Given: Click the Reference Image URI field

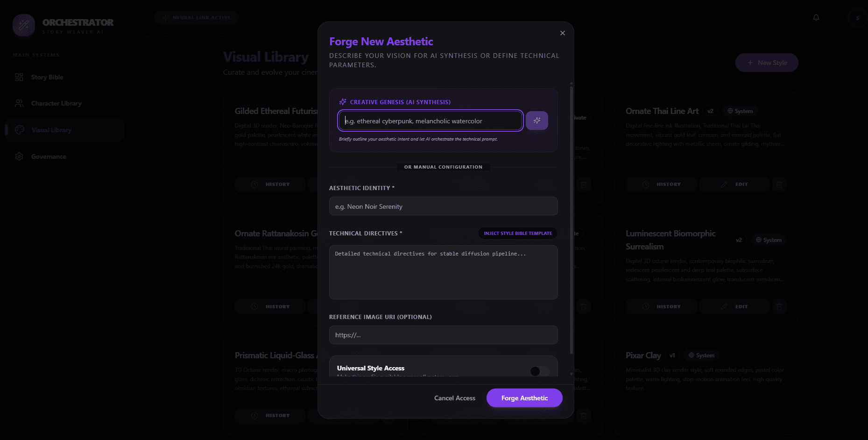Looking at the screenshot, I should click(443, 335).
